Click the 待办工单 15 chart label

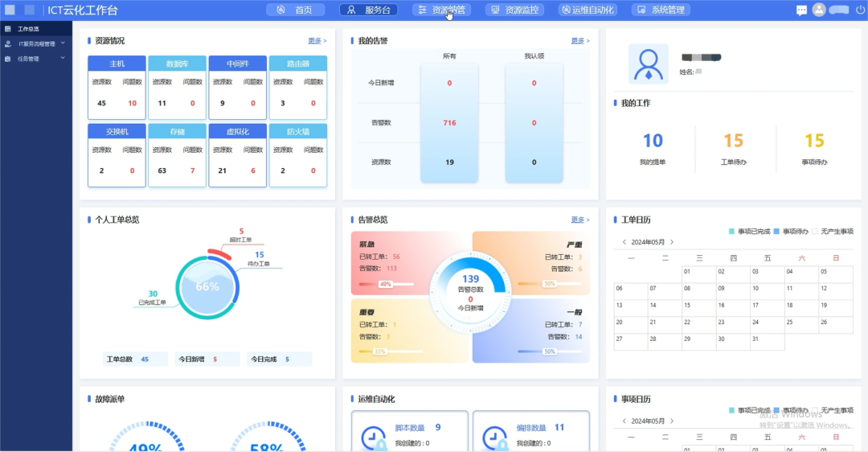click(x=259, y=259)
